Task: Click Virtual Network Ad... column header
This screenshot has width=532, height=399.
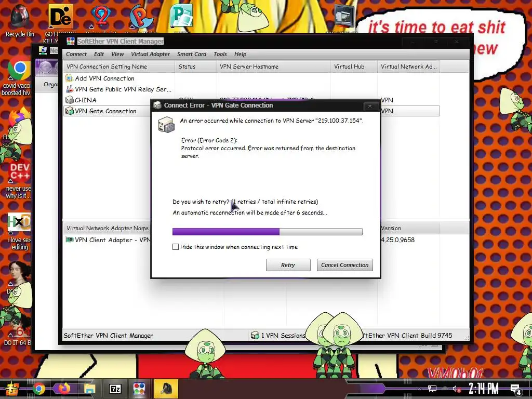Action: pos(408,66)
